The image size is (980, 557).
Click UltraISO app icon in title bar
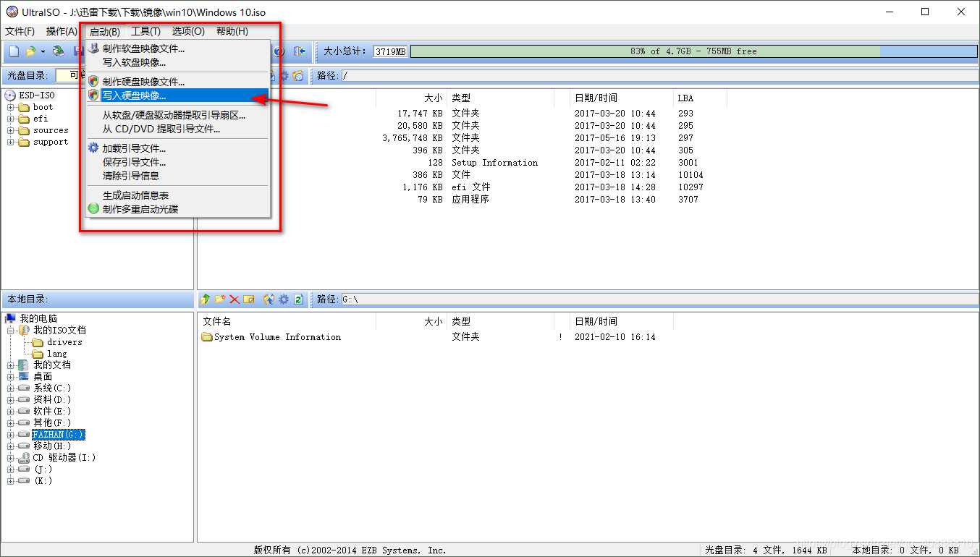pyautogui.click(x=12, y=12)
